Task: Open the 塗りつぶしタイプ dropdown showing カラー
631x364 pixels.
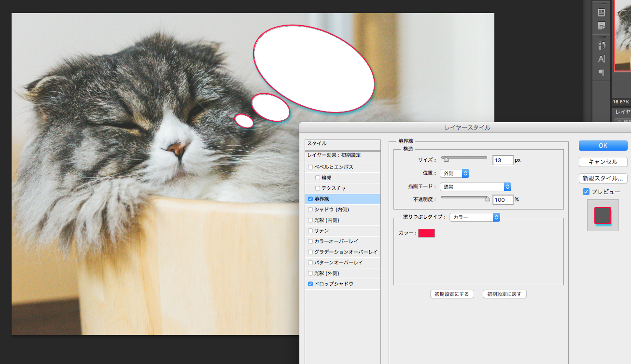Action: pyautogui.click(x=475, y=217)
